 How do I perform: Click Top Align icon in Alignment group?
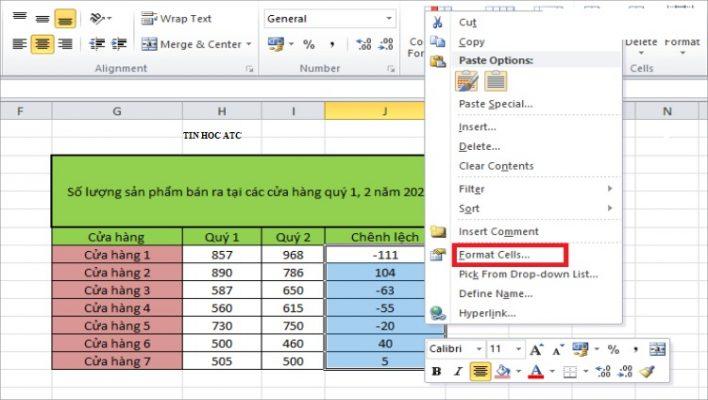[x=20, y=18]
